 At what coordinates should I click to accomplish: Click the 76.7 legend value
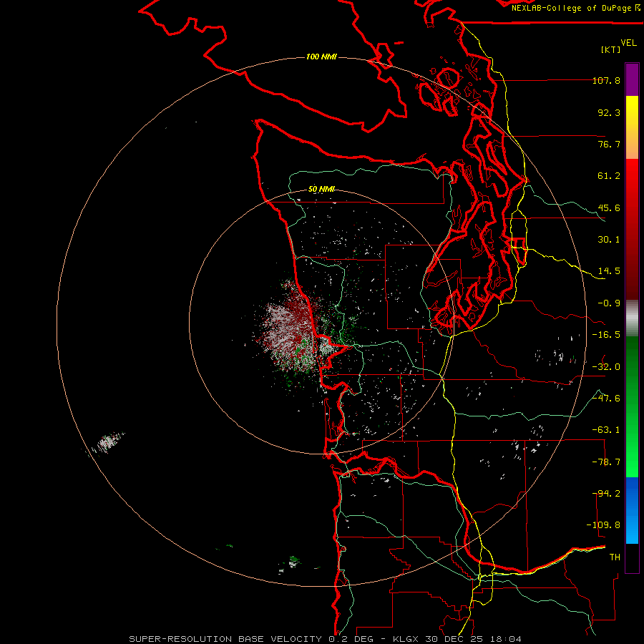coord(609,144)
